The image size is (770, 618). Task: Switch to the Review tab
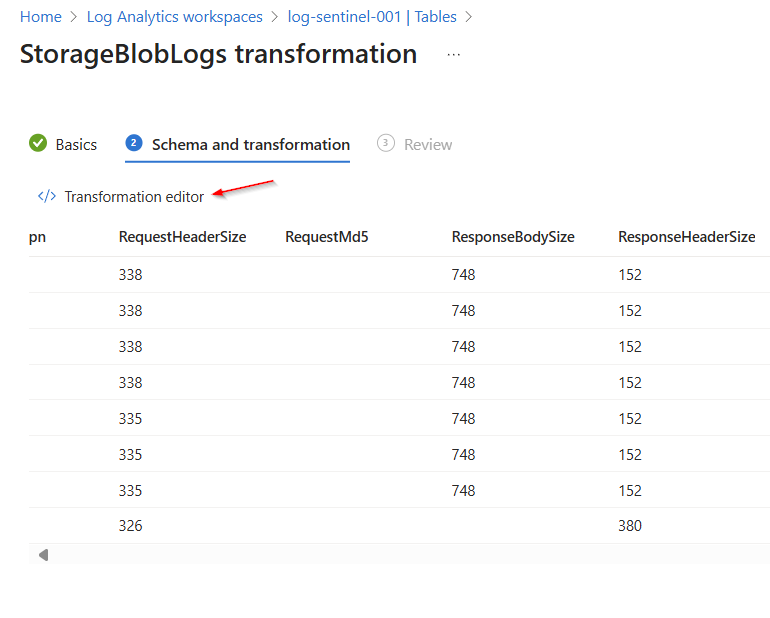point(428,145)
